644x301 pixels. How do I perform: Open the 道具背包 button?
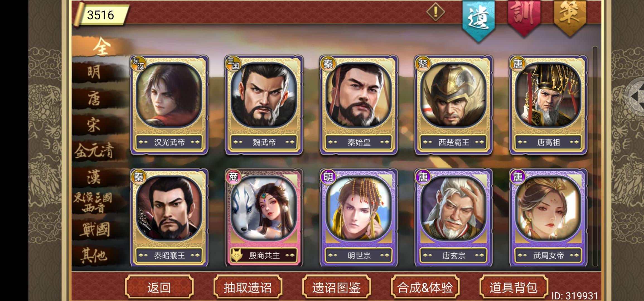(514, 287)
